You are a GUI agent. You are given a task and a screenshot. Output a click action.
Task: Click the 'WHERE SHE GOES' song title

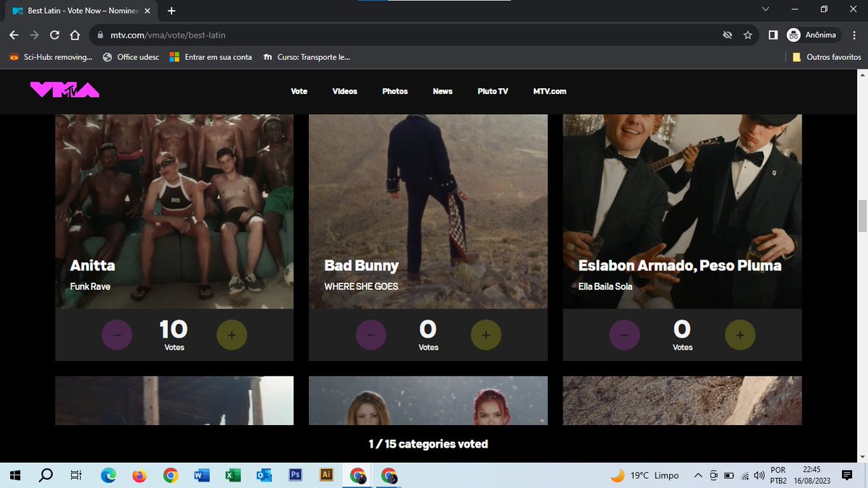coord(361,286)
